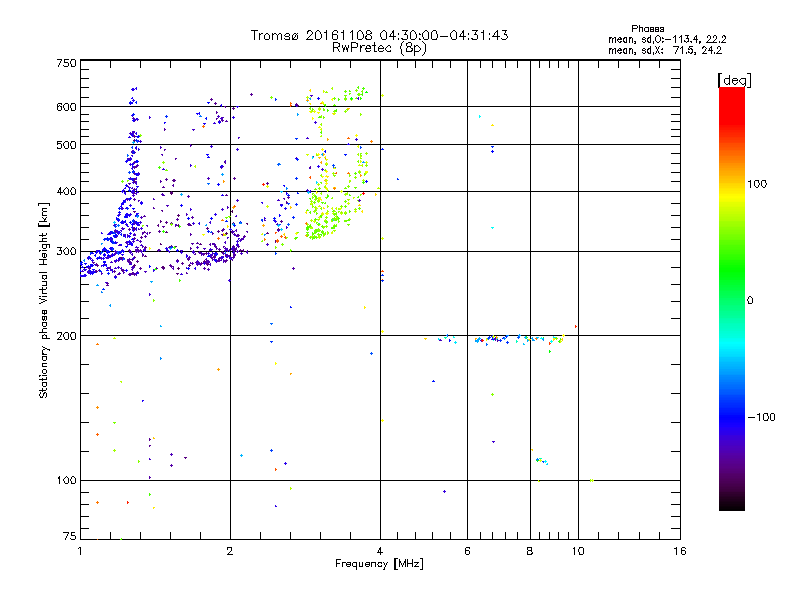Click the '400' y-axis tick label
800x600 pixels.
pyautogui.click(x=66, y=192)
